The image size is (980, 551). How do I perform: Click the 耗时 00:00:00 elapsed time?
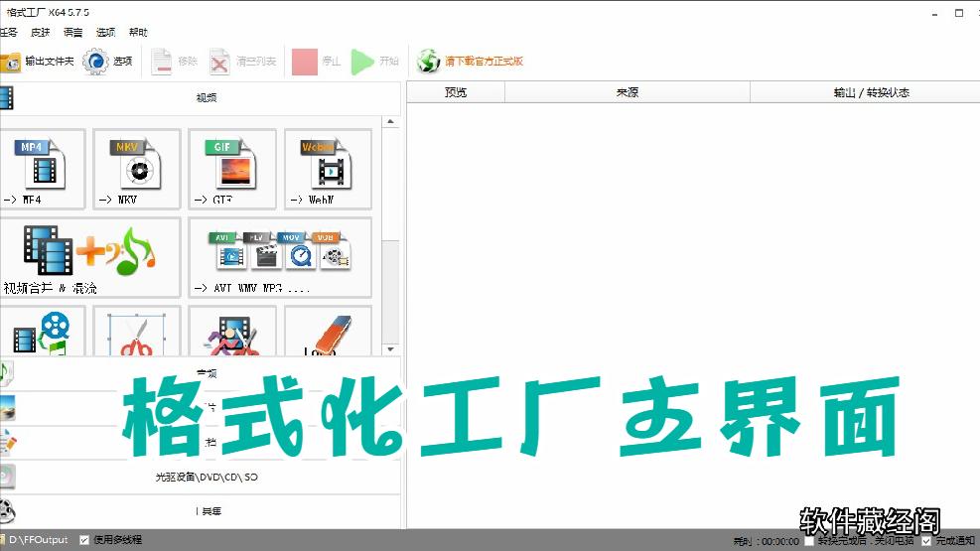tap(767, 541)
